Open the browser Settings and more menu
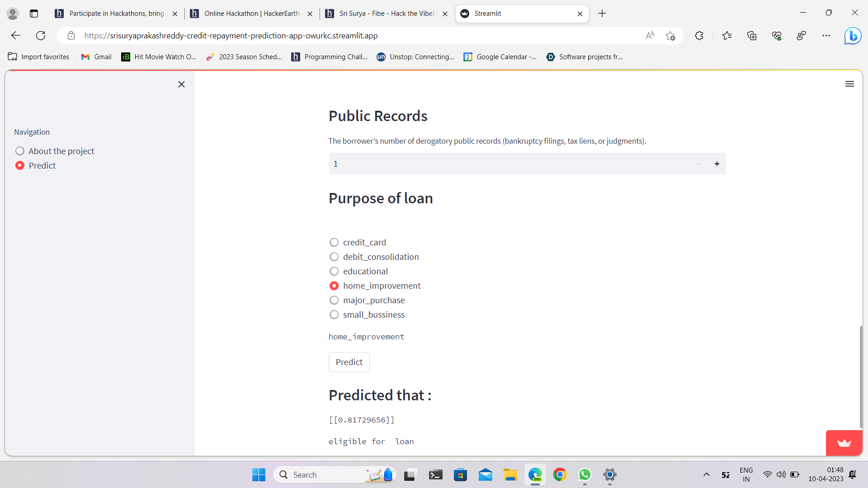The height and width of the screenshot is (488, 868). [x=826, y=36]
